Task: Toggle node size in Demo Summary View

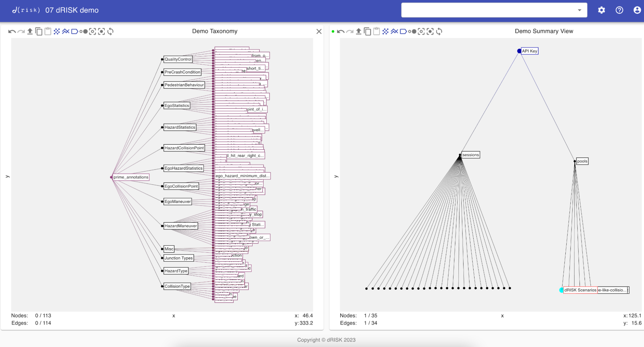Action: pyautogui.click(x=412, y=32)
